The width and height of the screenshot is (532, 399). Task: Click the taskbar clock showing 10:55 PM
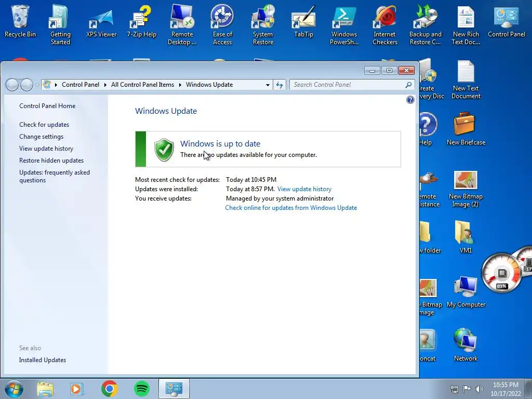click(x=506, y=389)
